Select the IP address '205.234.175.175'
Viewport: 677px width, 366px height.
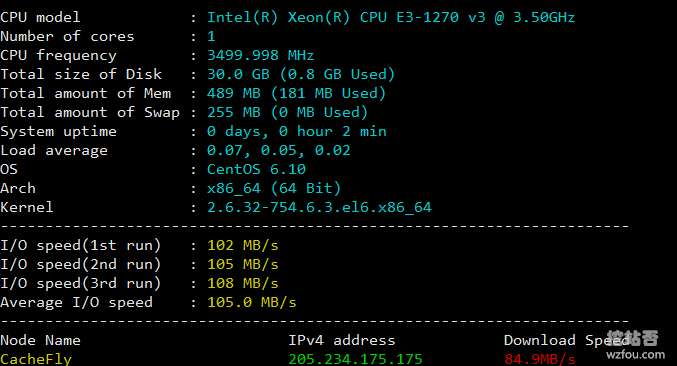pos(355,359)
